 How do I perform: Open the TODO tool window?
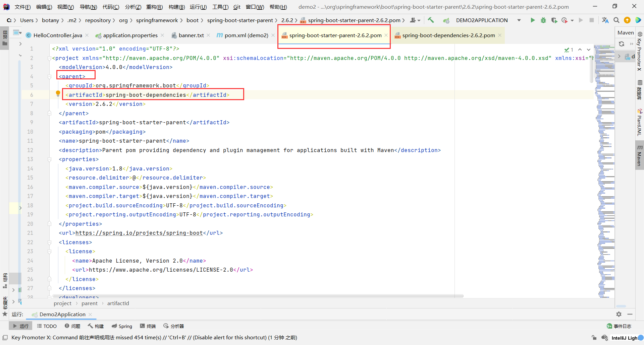tap(47, 326)
